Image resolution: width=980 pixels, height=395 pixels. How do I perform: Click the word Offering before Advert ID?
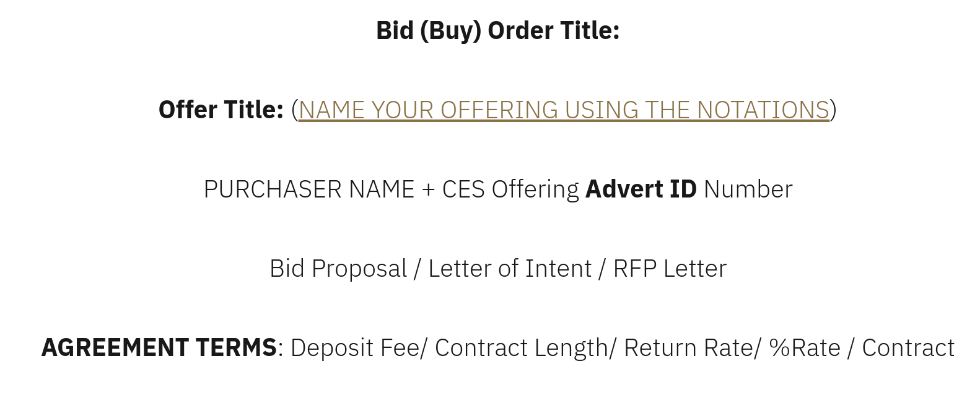point(535,189)
